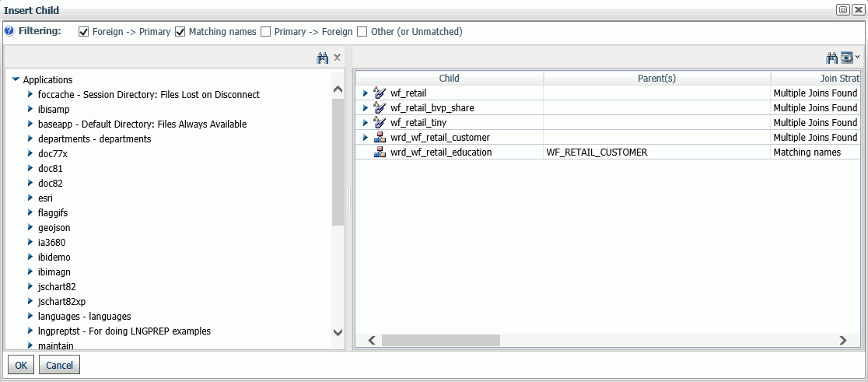The height and width of the screenshot is (382, 868).
Task: Open the view options icon in Child pane
Action: [x=847, y=58]
